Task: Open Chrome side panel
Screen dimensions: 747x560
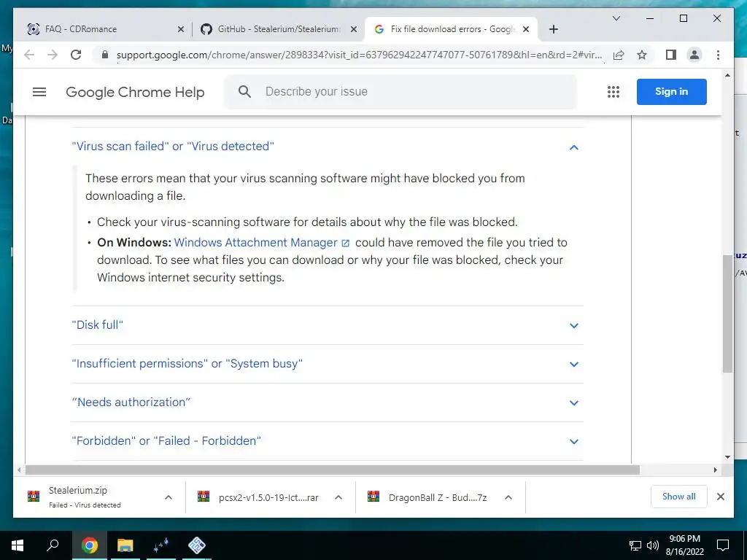Action: (671, 55)
